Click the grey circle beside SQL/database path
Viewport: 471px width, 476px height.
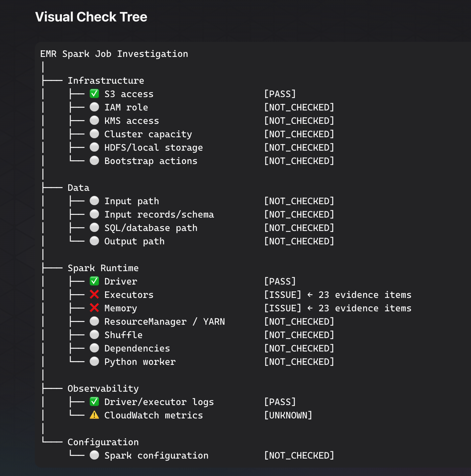pos(94,228)
